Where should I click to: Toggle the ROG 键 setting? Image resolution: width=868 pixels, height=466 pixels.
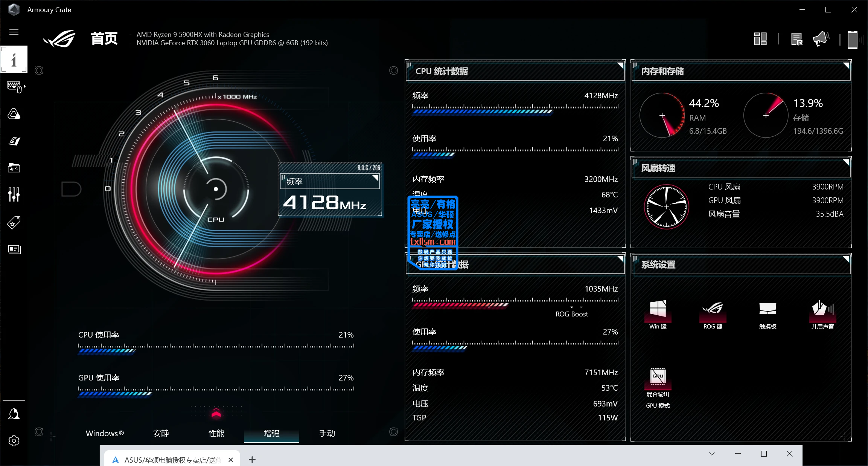point(713,315)
